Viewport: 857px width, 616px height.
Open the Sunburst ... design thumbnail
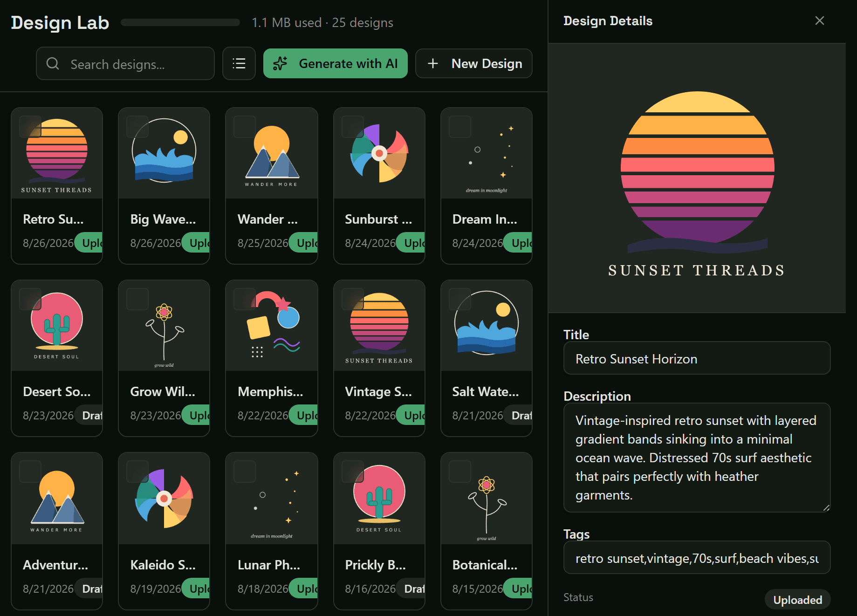point(379,153)
